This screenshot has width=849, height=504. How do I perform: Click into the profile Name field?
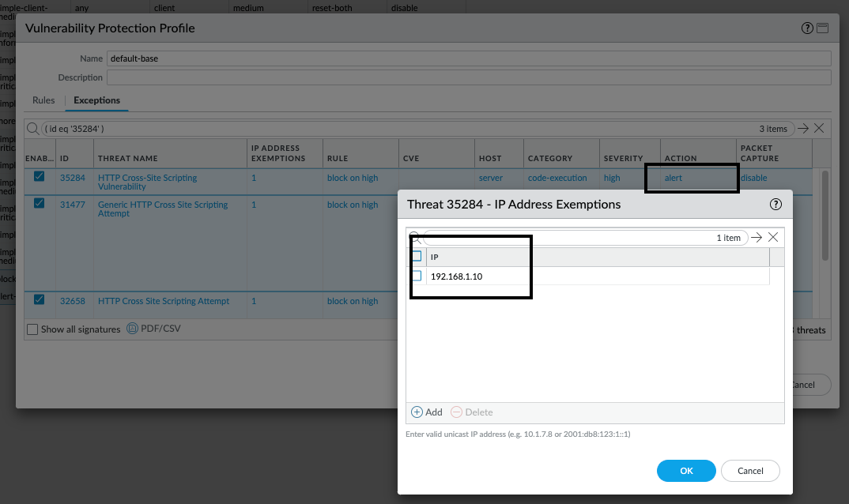tap(469, 58)
